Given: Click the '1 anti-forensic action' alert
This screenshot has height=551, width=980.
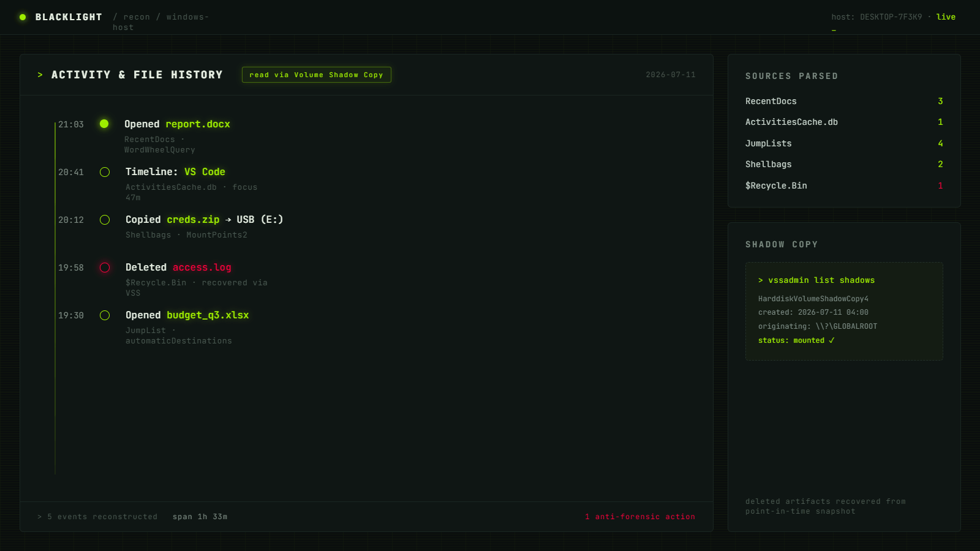Looking at the screenshot, I should point(640,517).
